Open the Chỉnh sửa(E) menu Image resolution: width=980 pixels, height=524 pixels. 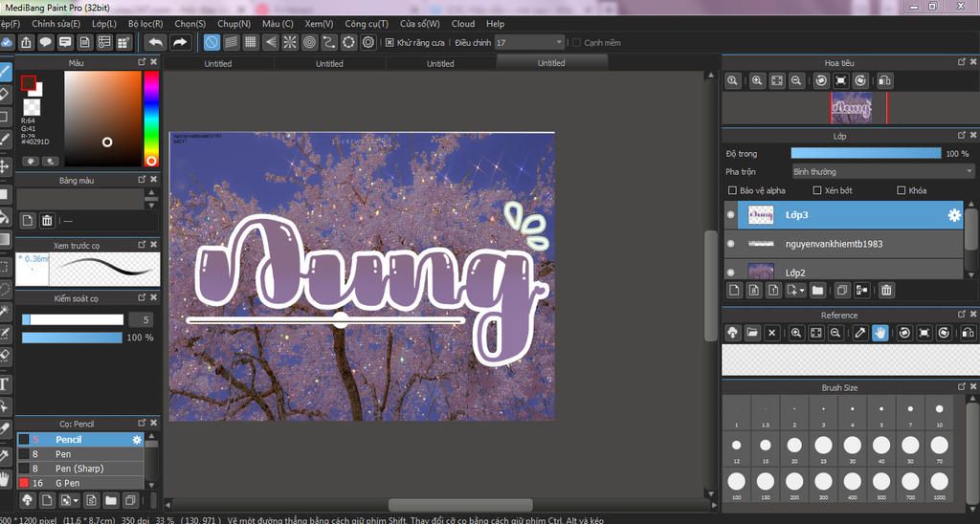pos(56,24)
